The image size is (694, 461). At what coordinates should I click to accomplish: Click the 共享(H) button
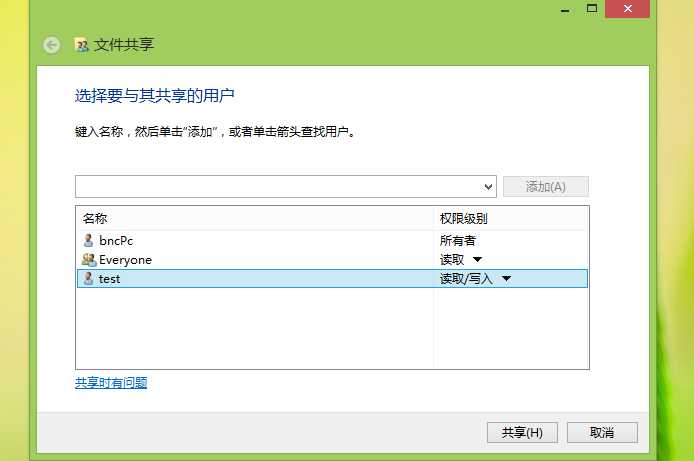coord(522,432)
